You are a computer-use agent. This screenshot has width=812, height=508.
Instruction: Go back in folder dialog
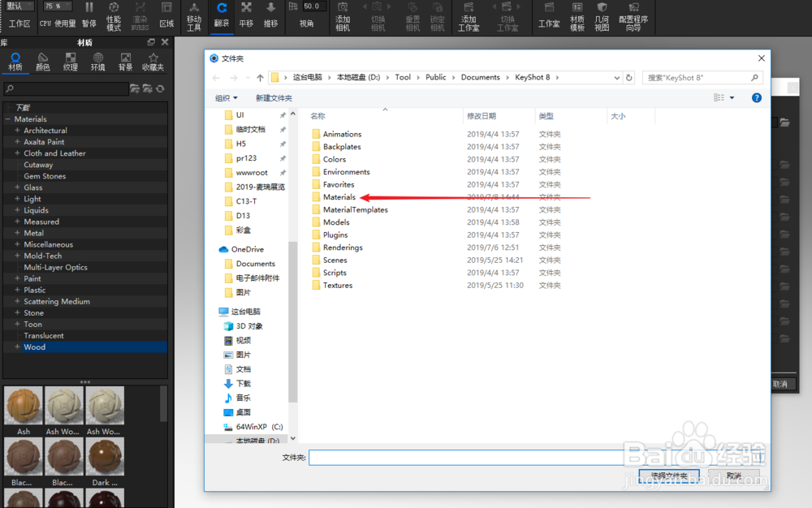pos(216,78)
